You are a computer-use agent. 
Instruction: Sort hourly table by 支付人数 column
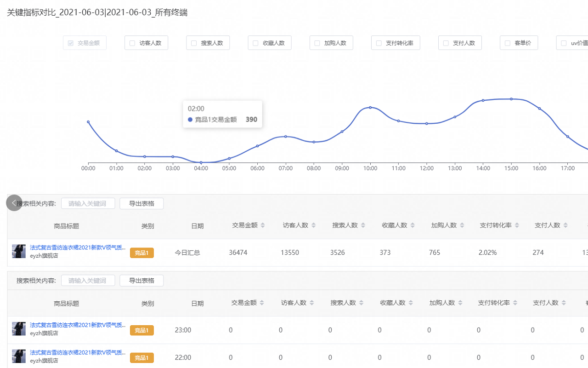tap(564, 303)
